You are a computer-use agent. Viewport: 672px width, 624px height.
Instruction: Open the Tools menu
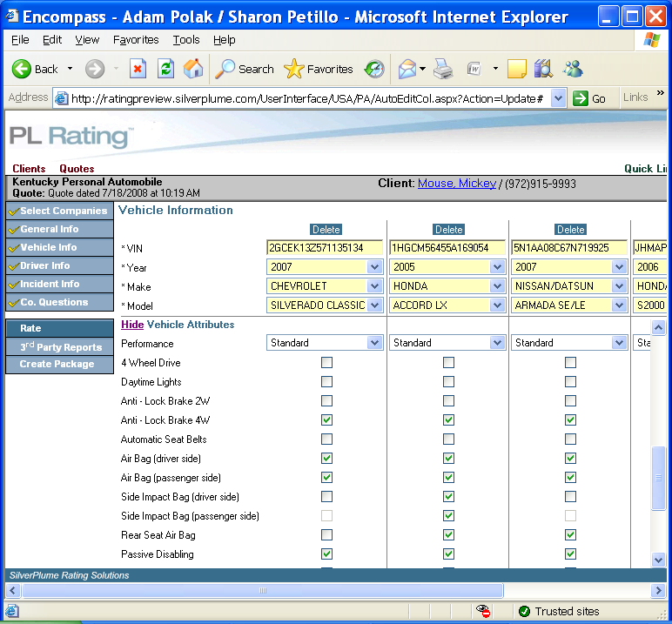(185, 40)
